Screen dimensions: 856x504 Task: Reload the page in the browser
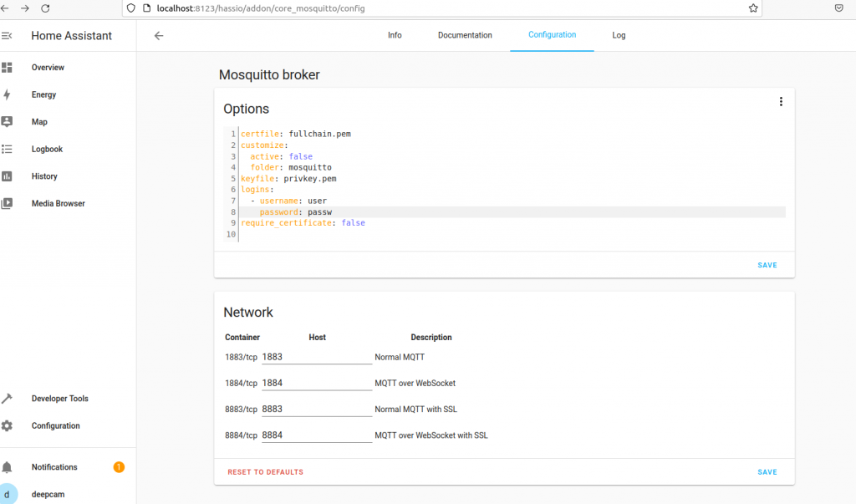pyautogui.click(x=45, y=8)
